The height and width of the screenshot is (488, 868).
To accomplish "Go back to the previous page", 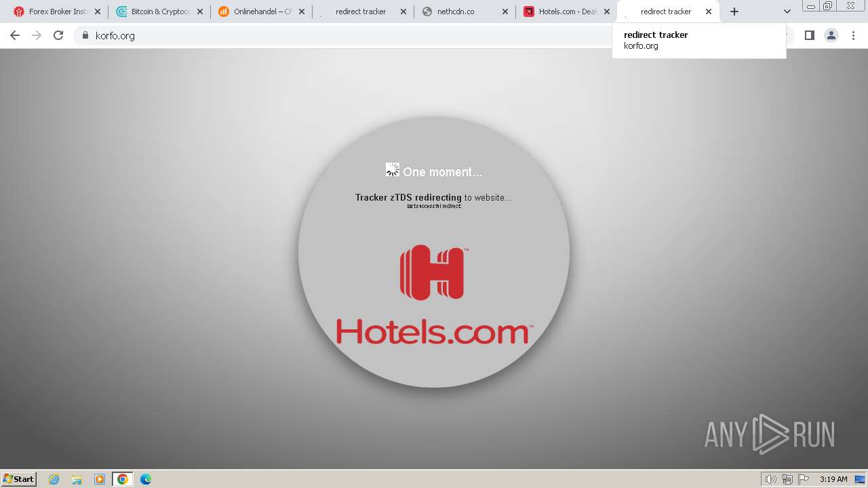I will pos(14,35).
